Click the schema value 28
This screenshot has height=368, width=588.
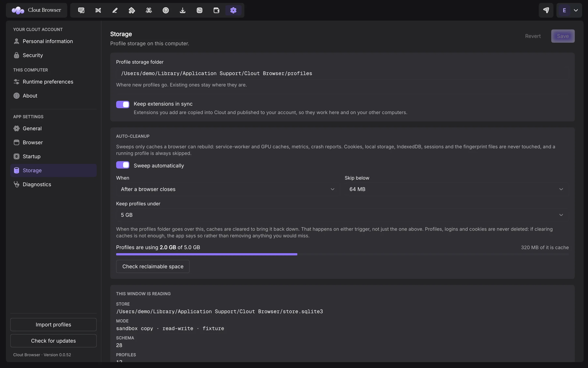pyautogui.click(x=119, y=345)
